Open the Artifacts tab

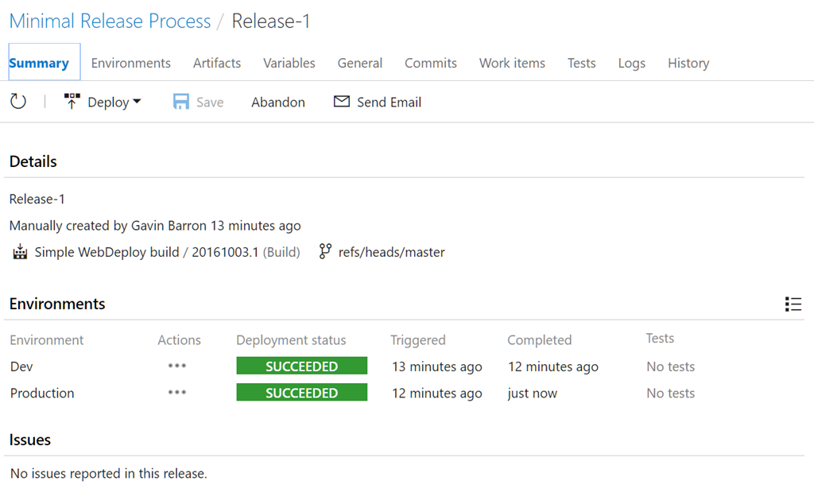(217, 63)
